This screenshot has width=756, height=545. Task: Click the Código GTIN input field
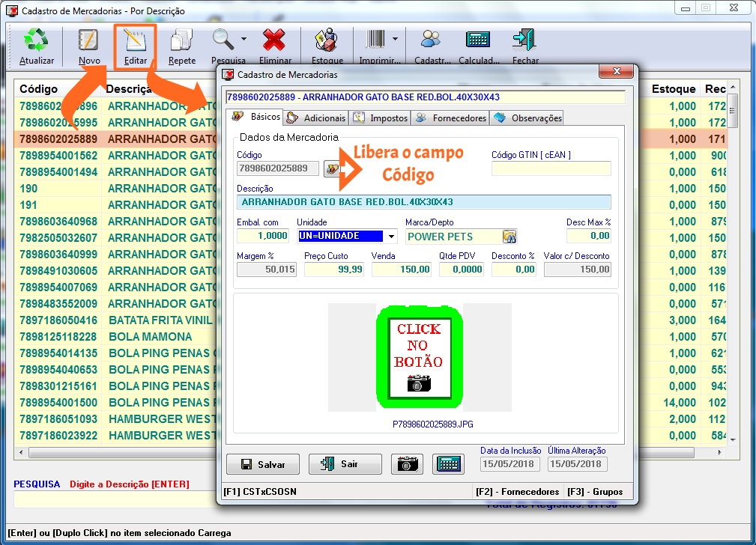pos(551,168)
